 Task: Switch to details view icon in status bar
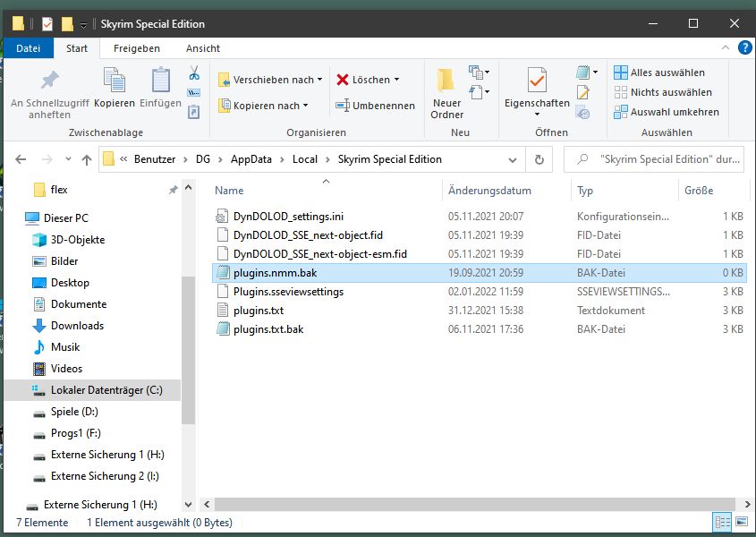(x=723, y=522)
